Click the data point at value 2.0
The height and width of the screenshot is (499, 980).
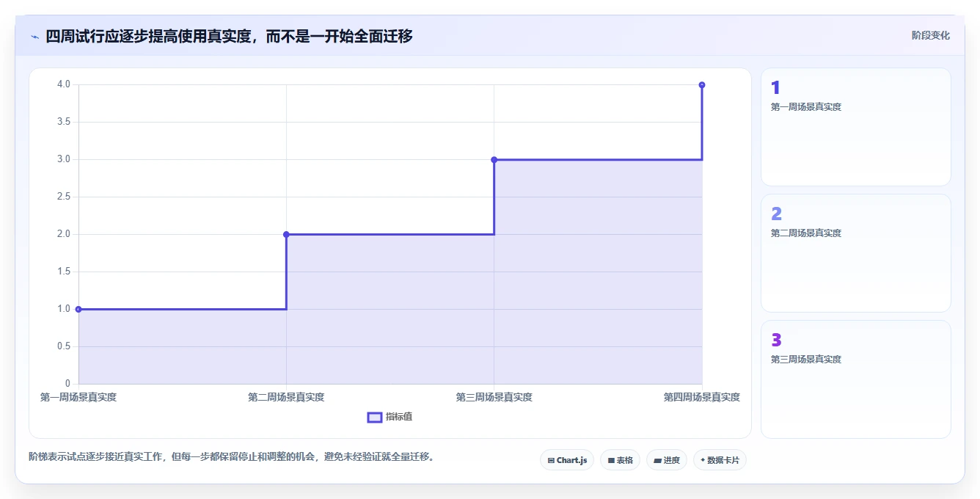(286, 234)
